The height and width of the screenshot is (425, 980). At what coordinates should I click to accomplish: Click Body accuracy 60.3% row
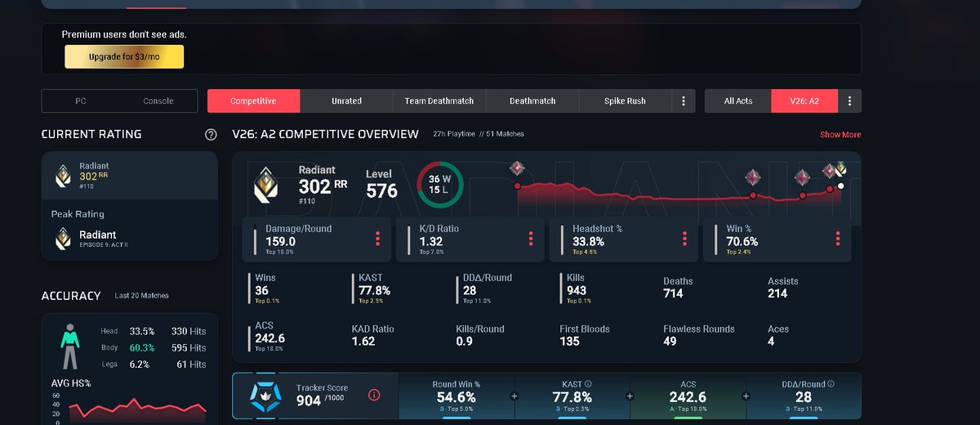tap(154, 347)
